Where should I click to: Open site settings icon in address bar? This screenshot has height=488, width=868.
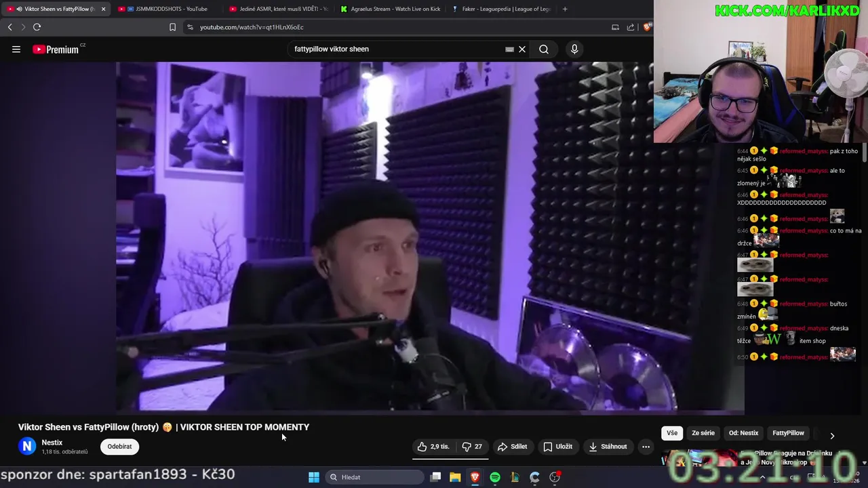pyautogui.click(x=191, y=27)
